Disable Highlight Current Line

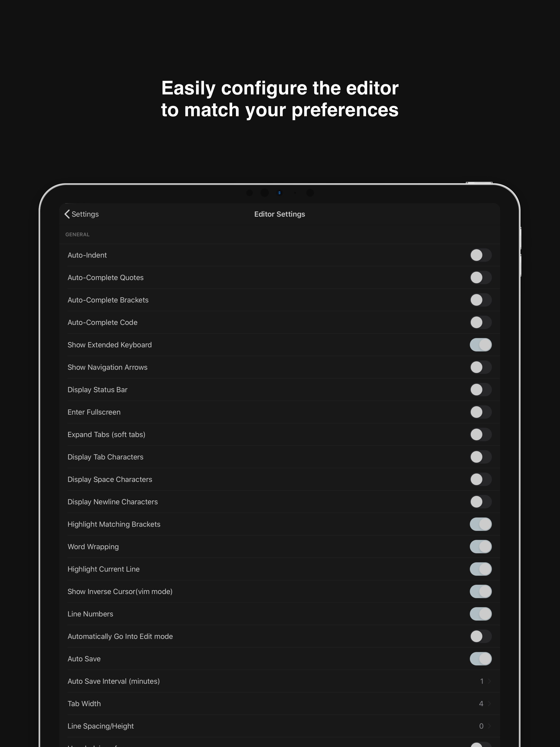(x=481, y=569)
